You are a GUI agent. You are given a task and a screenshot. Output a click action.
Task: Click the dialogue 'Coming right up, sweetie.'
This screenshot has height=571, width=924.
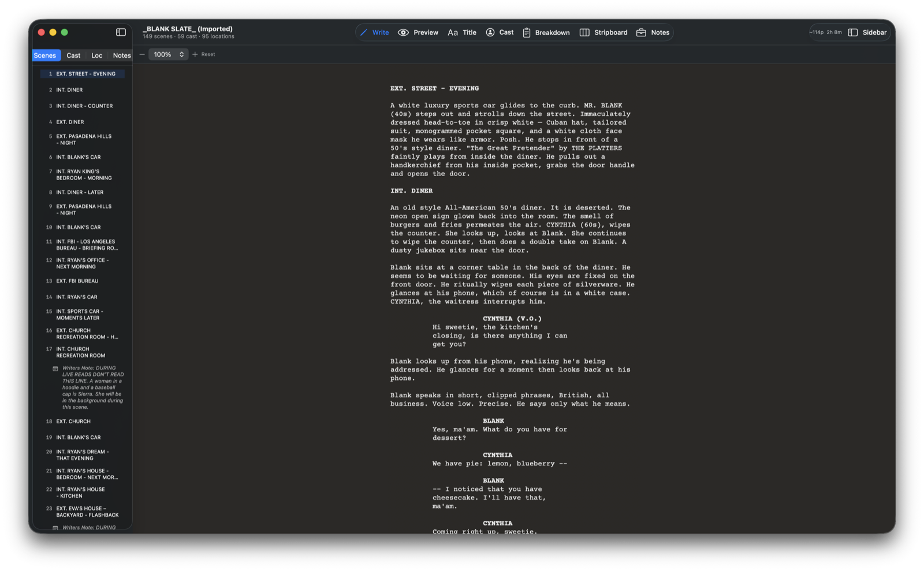(485, 531)
